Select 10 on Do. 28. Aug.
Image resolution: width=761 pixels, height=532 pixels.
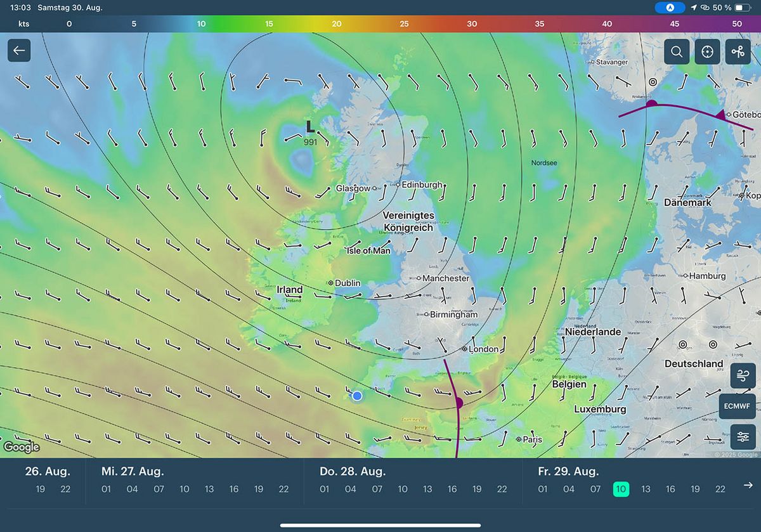[x=403, y=489]
